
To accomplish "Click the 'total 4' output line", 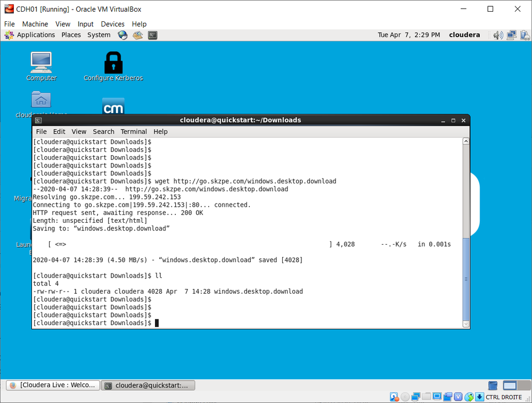I will (x=46, y=284).
